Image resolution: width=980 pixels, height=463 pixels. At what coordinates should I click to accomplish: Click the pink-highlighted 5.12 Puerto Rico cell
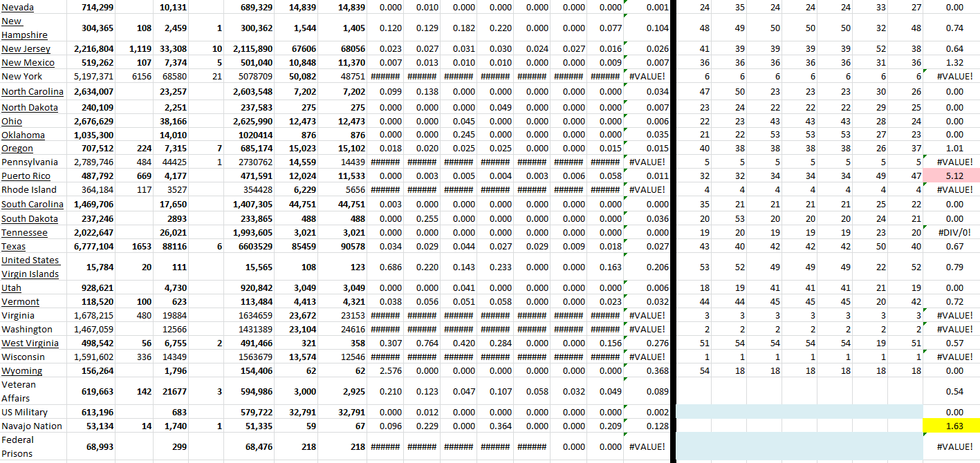point(955,176)
